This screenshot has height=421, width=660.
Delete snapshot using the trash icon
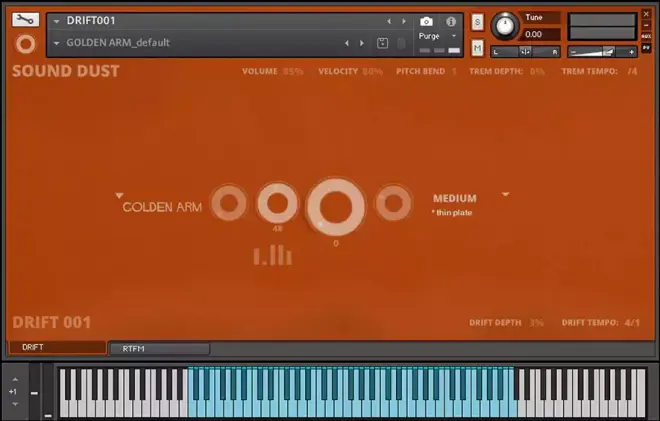401,43
